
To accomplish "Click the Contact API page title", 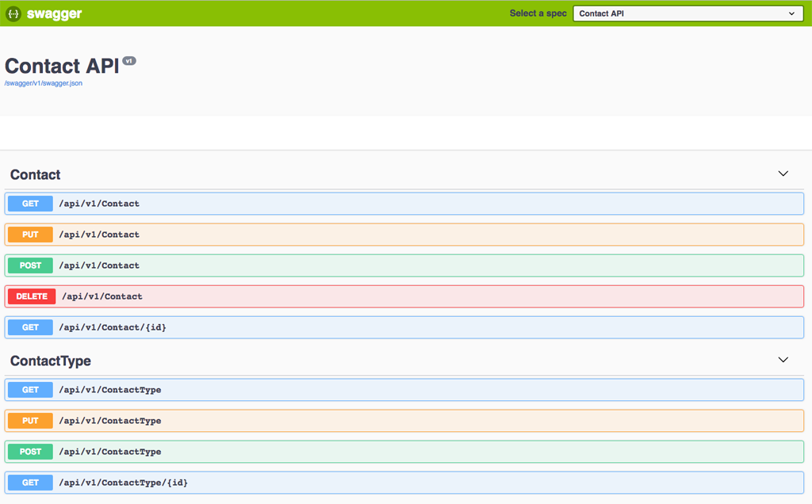I will click(x=62, y=67).
